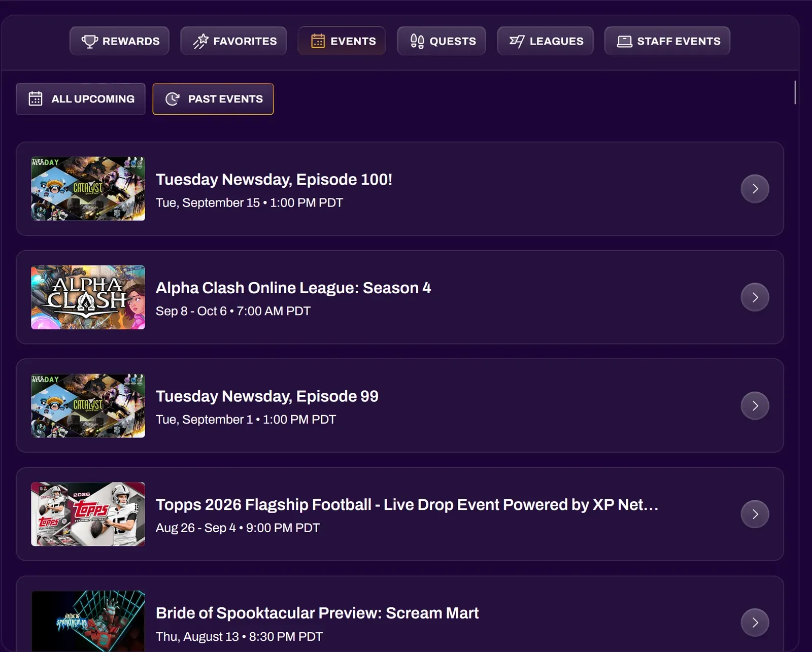Viewport: 812px width, 652px height.
Task: Click the Topps 2026 football thumbnail
Action: pyautogui.click(x=88, y=514)
